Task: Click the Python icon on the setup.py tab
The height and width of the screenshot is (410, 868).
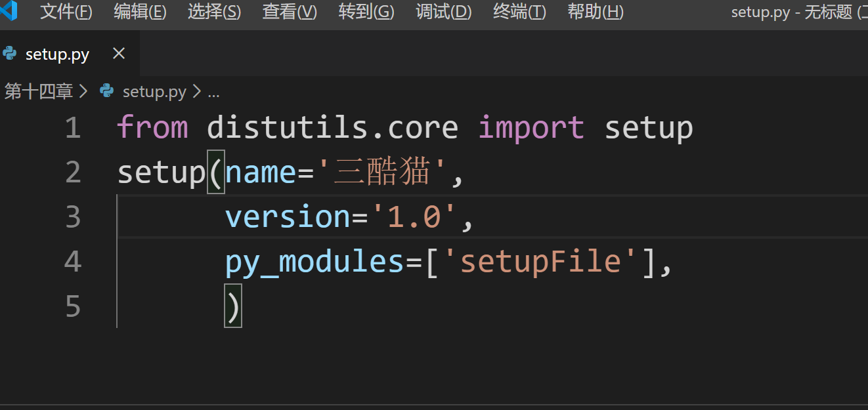Action: [10, 54]
